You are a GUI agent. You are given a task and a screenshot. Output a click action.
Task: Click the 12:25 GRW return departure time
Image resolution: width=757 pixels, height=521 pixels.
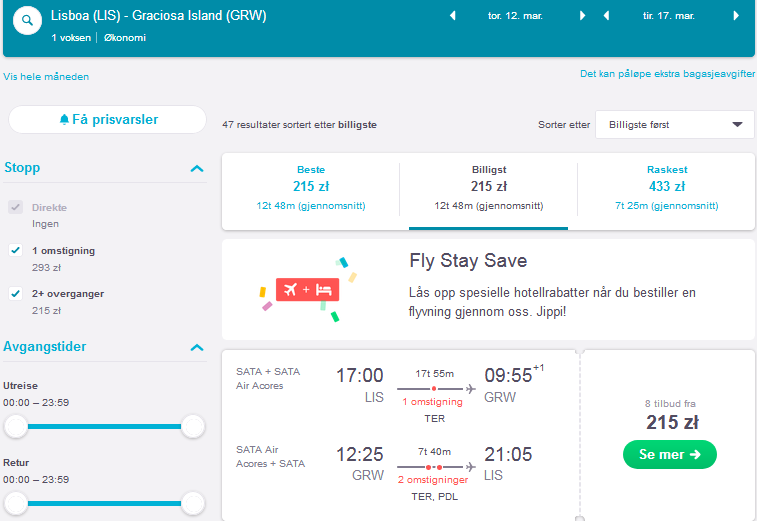(x=360, y=464)
